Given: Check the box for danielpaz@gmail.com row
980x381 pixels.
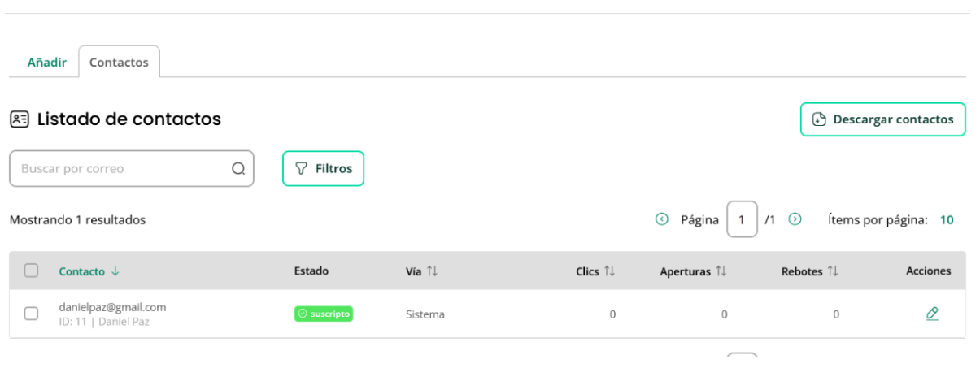Looking at the screenshot, I should point(31,314).
